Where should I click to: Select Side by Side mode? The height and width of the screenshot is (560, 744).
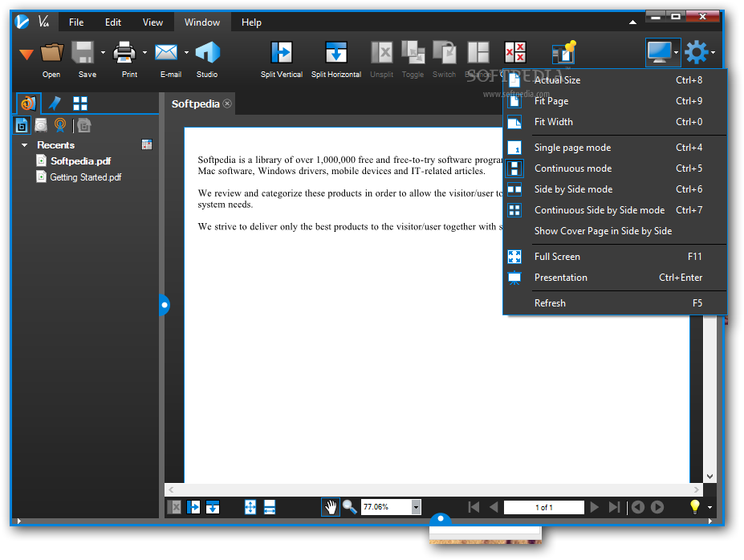[615, 189]
